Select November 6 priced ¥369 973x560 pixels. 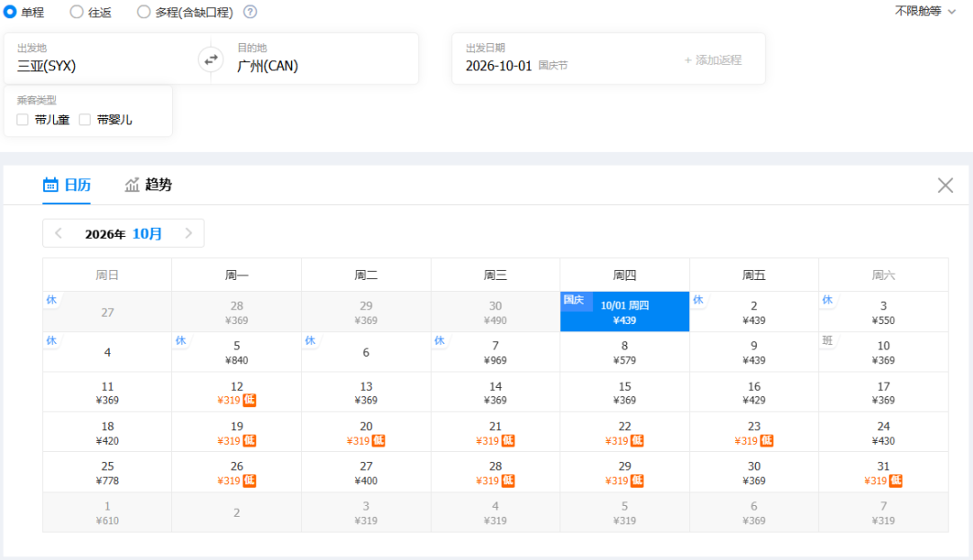754,512
